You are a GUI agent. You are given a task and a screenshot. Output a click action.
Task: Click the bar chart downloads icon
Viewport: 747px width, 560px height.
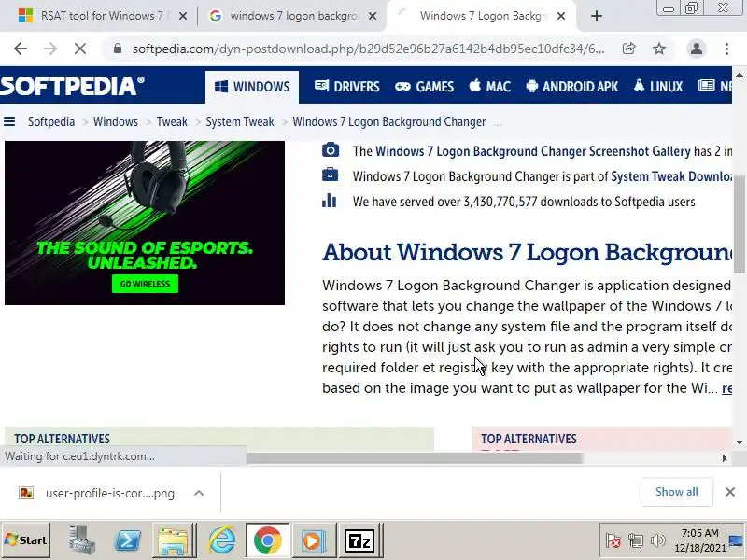tap(330, 201)
